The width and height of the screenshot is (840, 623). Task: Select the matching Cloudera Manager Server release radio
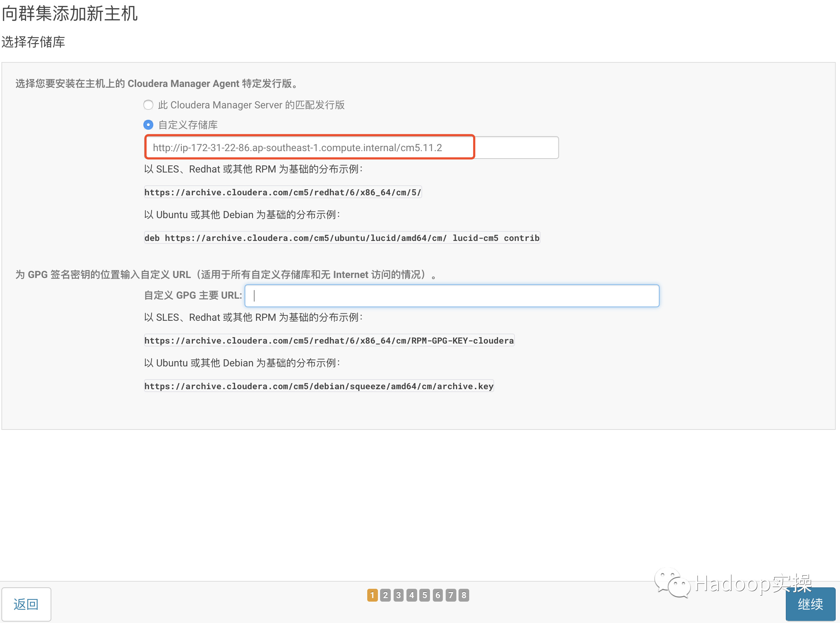148,105
